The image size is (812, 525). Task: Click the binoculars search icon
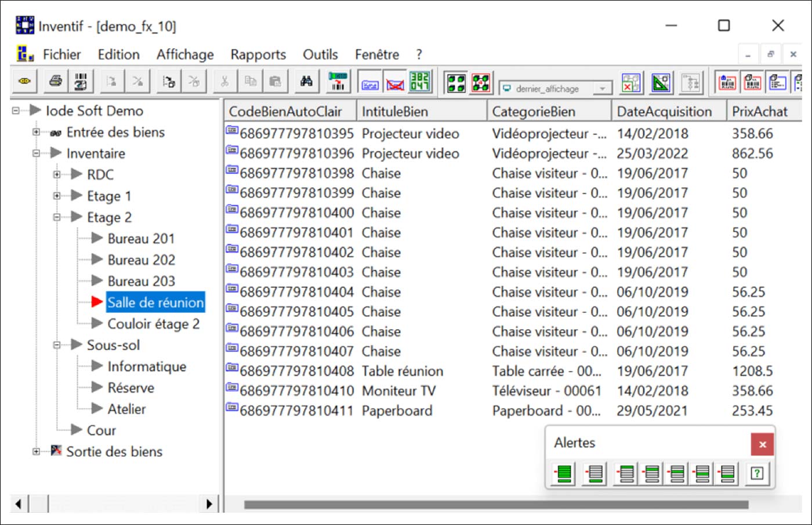(x=306, y=82)
